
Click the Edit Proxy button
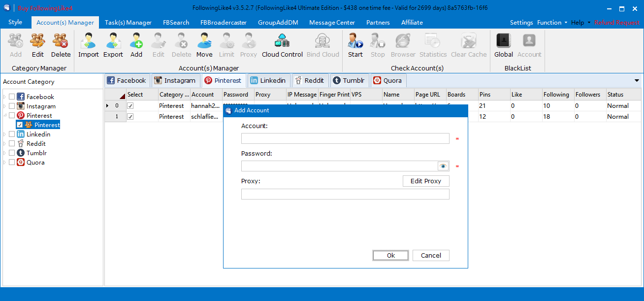426,181
